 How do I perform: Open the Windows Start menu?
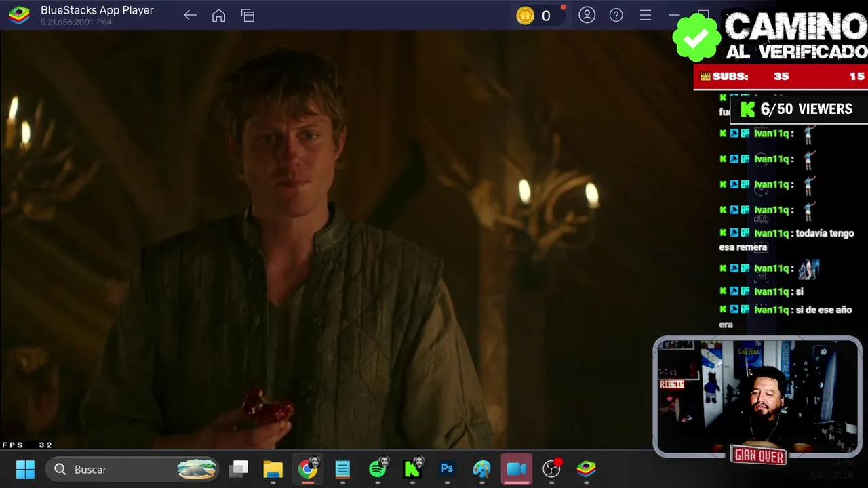pyautogui.click(x=25, y=469)
